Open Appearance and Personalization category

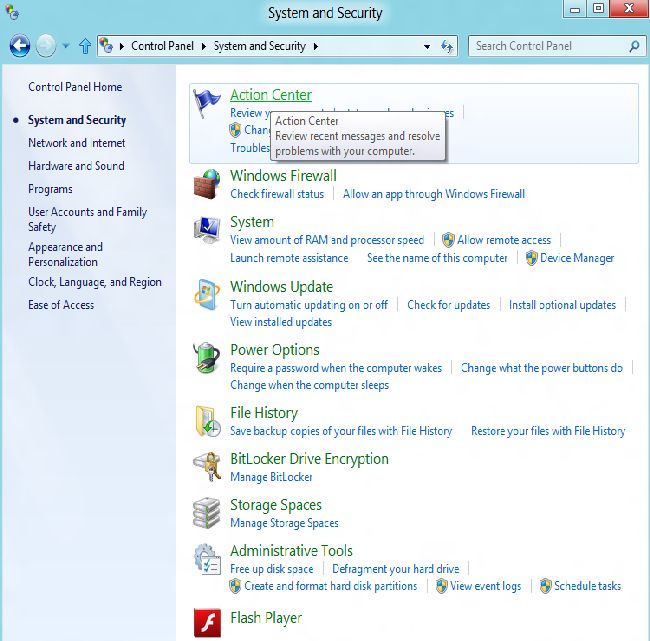(x=65, y=254)
